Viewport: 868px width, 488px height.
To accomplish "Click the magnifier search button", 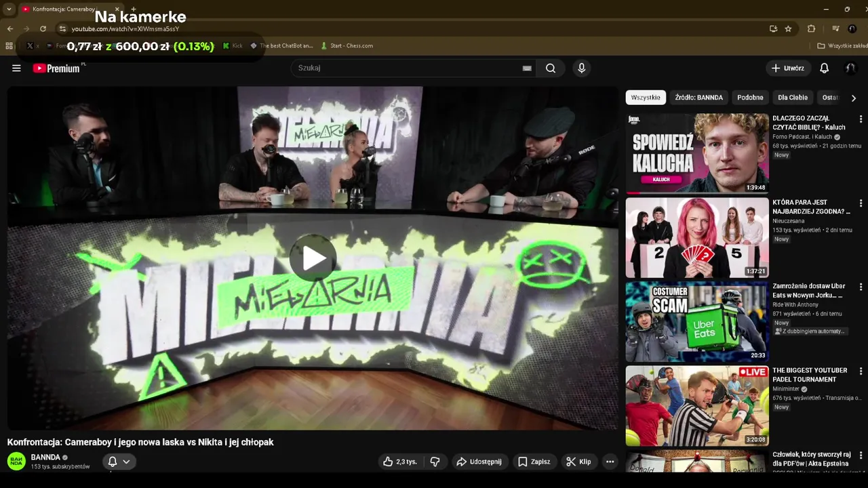I will click(x=551, y=68).
